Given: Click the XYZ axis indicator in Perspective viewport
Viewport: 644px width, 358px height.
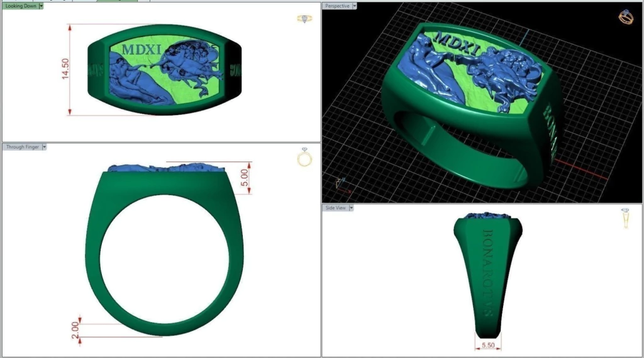Looking at the screenshot, I should point(339,182).
